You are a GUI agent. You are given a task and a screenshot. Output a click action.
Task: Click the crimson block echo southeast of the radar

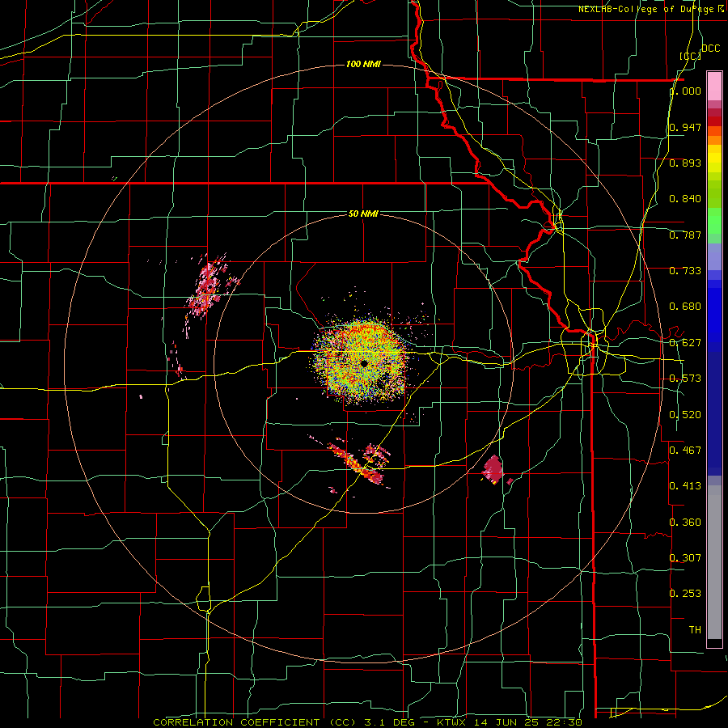[x=492, y=469]
